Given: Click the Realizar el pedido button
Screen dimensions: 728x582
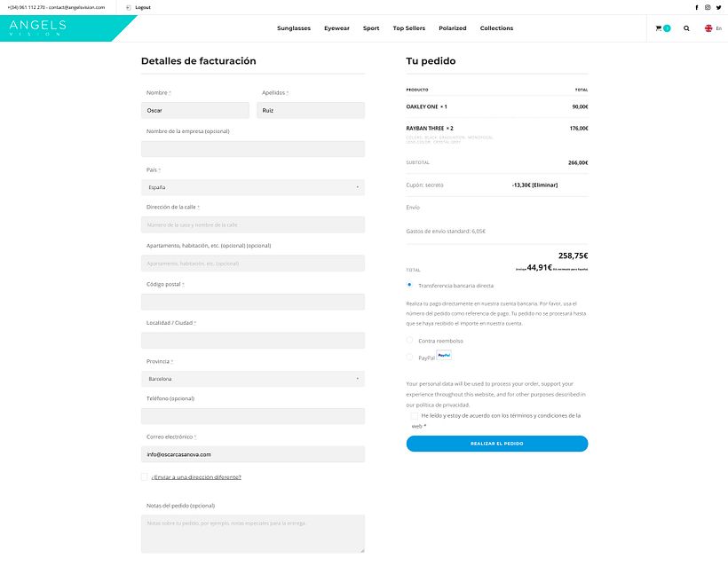Looking at the screenshot, I should [497, 444].
